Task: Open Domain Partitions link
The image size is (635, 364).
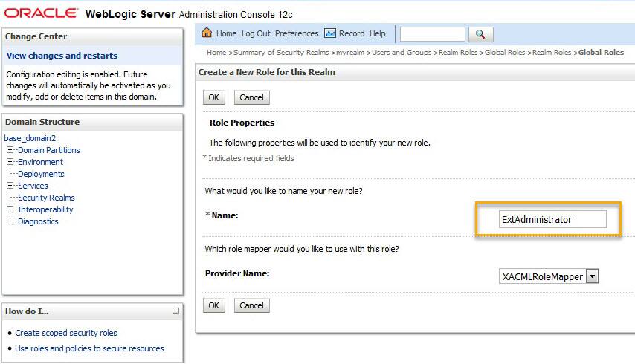Action: (x=49, y=150)
